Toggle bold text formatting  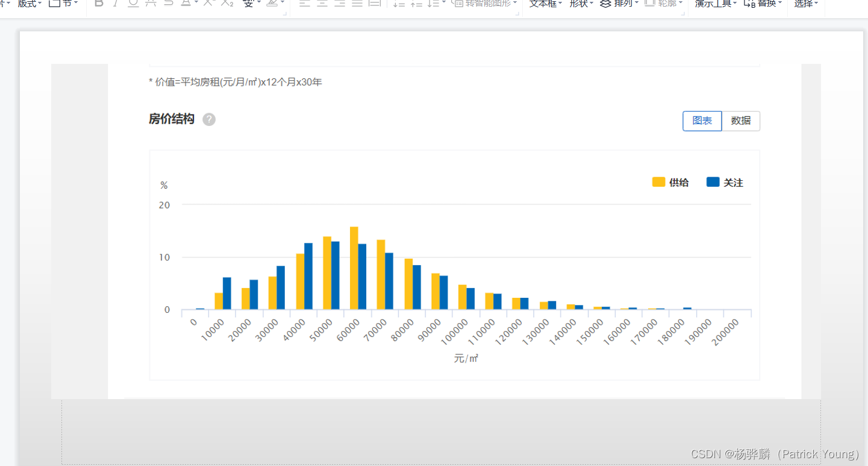99,3
